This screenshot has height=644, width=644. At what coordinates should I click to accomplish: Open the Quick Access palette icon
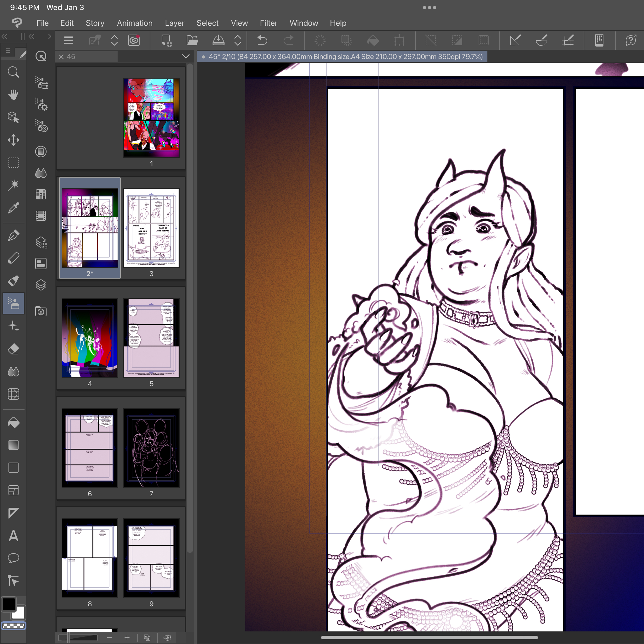(41, 56)
